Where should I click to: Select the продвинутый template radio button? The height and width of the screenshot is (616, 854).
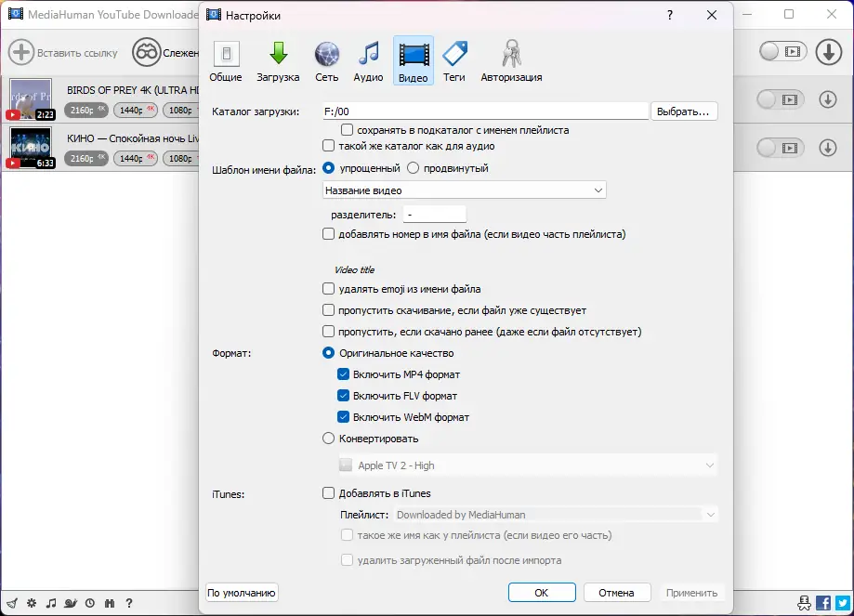pyautogui.click(x=413, y=168)
